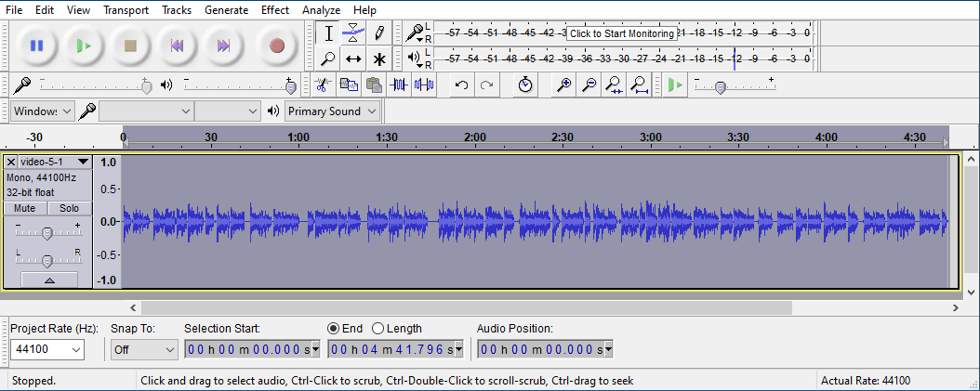This screenshot has width=980, height=391.
Task: Select the Length radio button
Action: [x=377, y=329]
